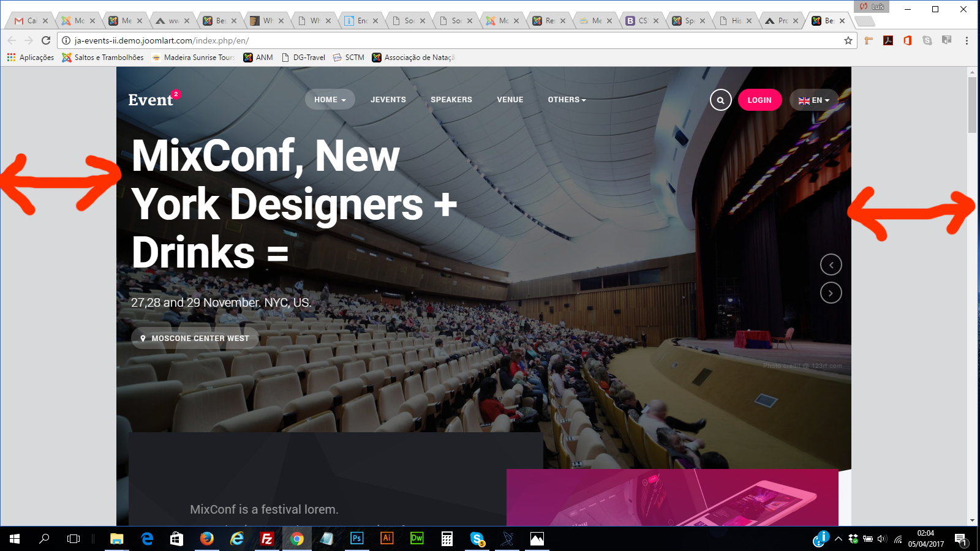Open the ANM bookmark
The image size is (980, 551).
[258, 58]
